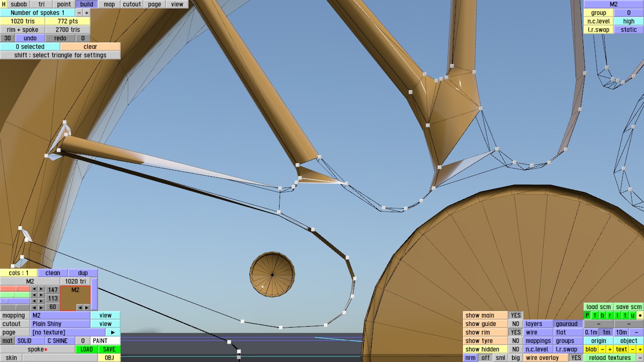Change the group value 0
644x362 pixels.
coord(629,13)
